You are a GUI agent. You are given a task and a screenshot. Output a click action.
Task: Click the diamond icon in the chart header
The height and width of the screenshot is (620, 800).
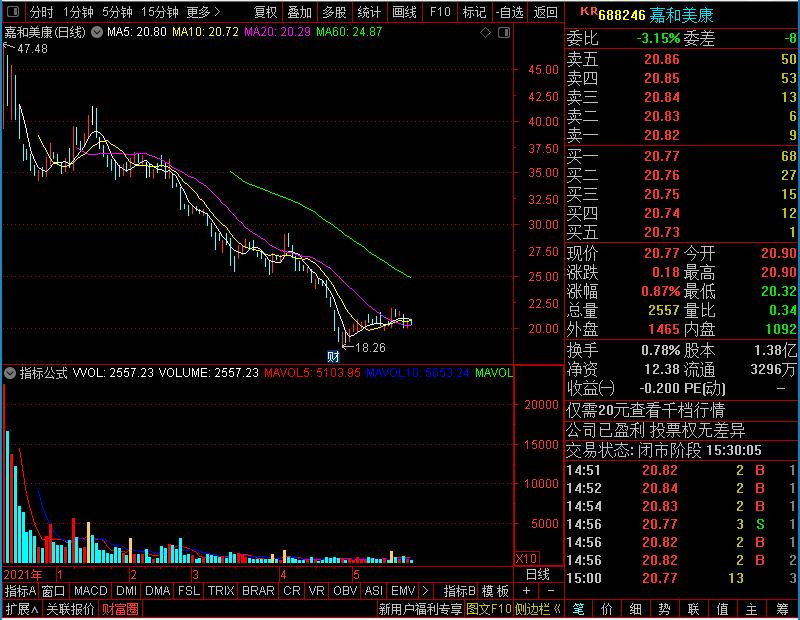point(486,33)
